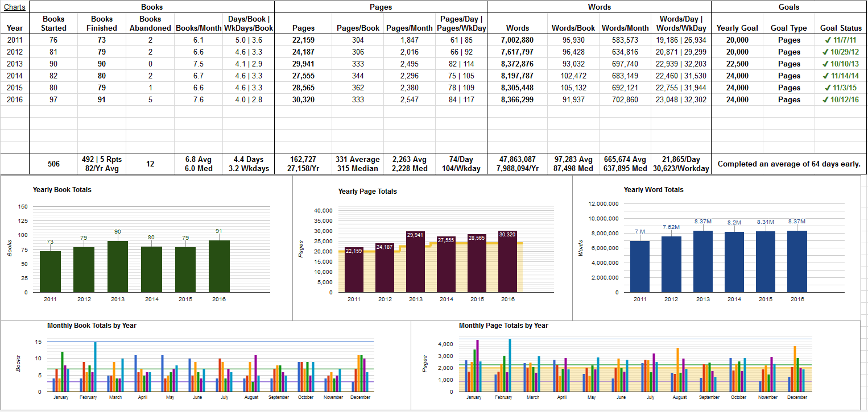Select goal status cell 11/3/15
This screenshot has width=868, height=412.
coord(841,88)
